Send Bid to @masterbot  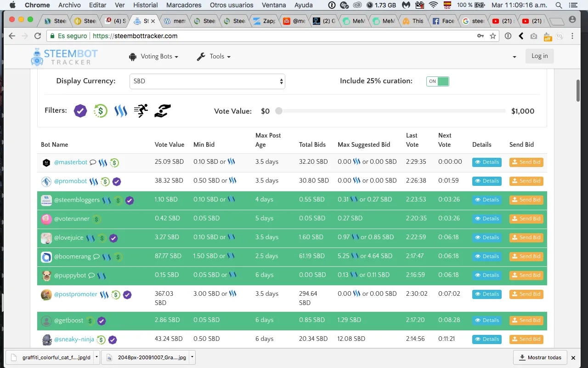tap(526, 162)
